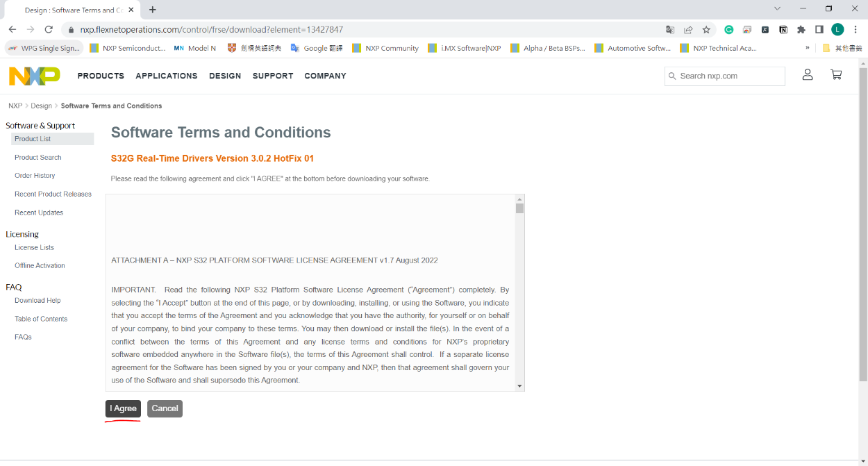
Task: Open the Chrome tab-windows extension icon
Action: pyautogui.click(x=747, y=30)
